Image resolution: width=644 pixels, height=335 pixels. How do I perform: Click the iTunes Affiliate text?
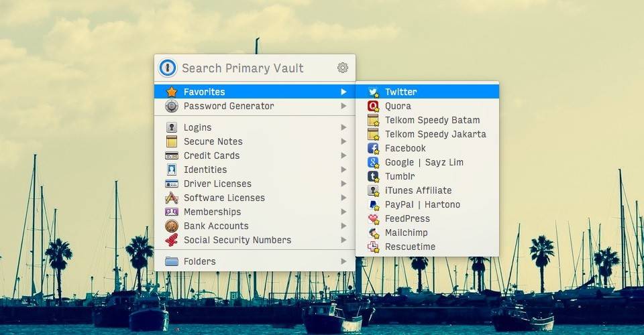point(418,191)
